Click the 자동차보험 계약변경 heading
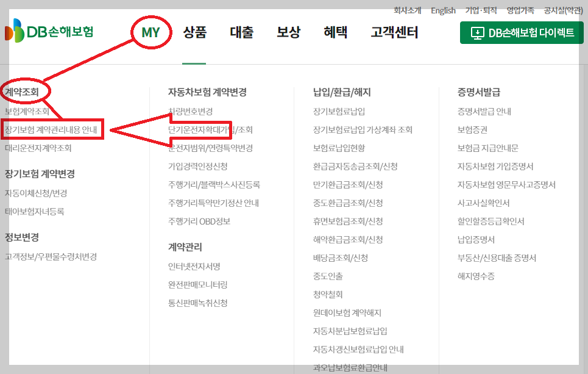 [207, 92]
